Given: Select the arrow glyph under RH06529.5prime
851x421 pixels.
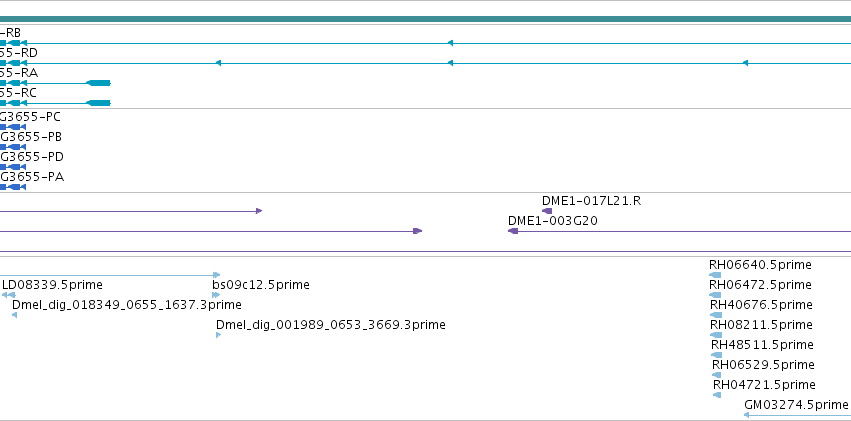Looking at the screenshot, I should (716, 375).
